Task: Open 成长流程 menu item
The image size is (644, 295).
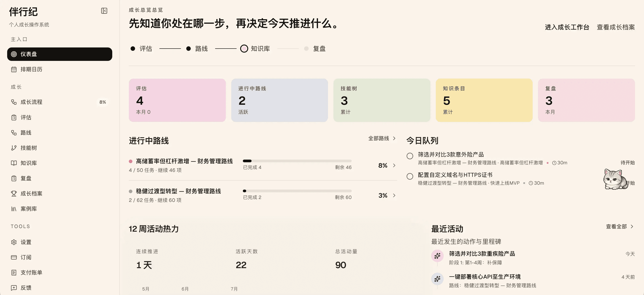Action: [59, 102]
